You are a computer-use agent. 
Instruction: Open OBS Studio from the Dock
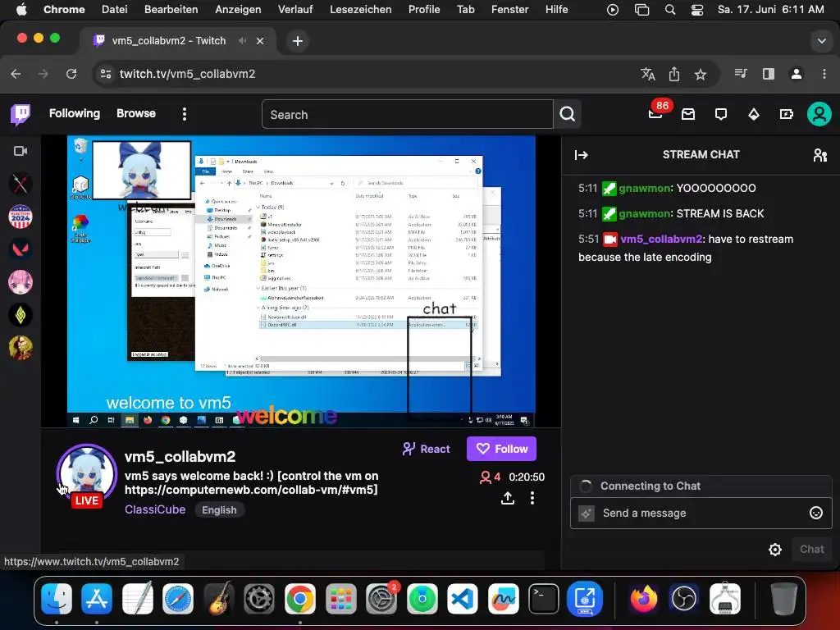pos(684,598)
